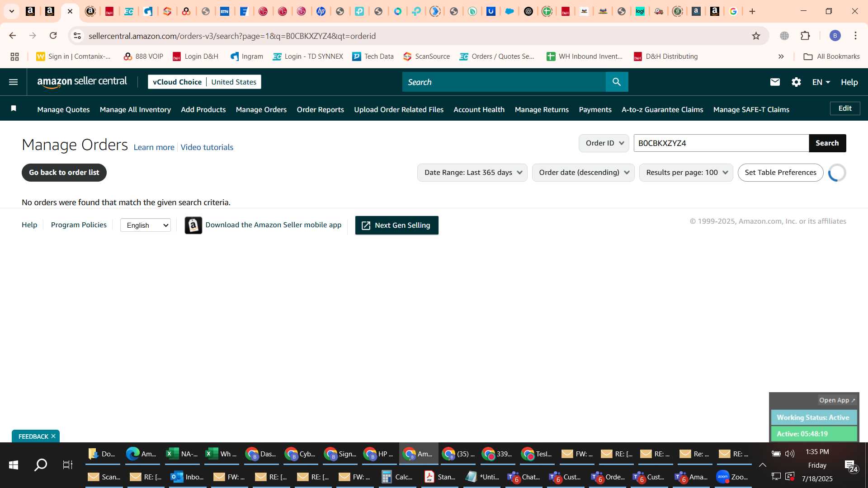The image size is (868, 488).
Task: Click Download the Amazon Seller mobile app link
Action: click(273, 225)
